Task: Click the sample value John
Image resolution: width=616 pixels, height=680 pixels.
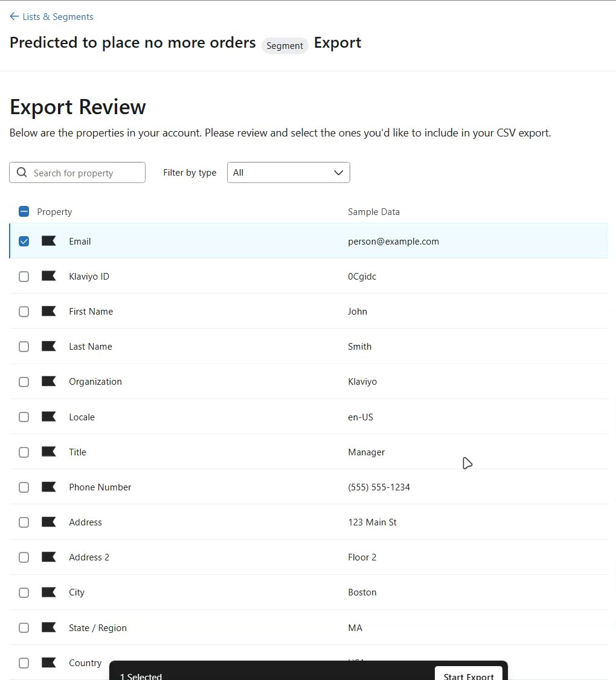Action: [x=358, y=312]
